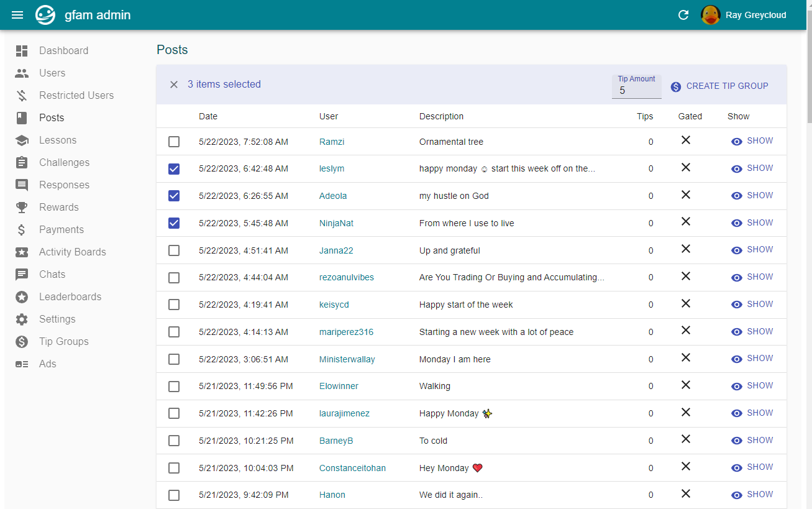
Task: Click the description 'We did it again..'
Action: click(x=451, y=495)
